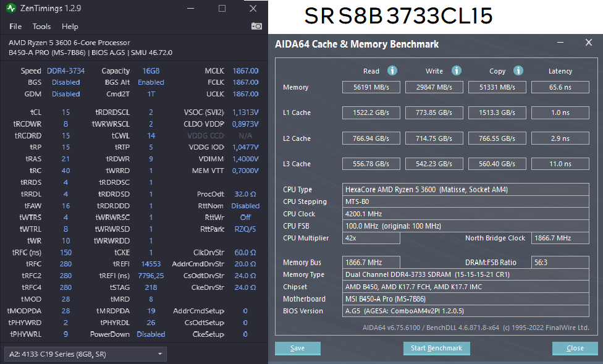The width and height of the screenshot is (603, 364).
Task: Click the PowerDown Disabled value
Action: (151, 334)
